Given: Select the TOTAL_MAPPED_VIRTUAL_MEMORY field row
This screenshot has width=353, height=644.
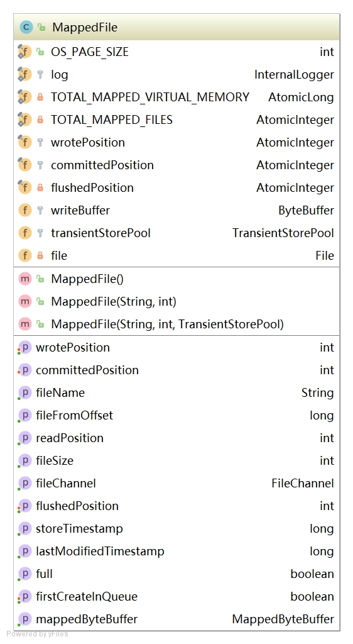Looking at the screenshot, I should [176, 97].
